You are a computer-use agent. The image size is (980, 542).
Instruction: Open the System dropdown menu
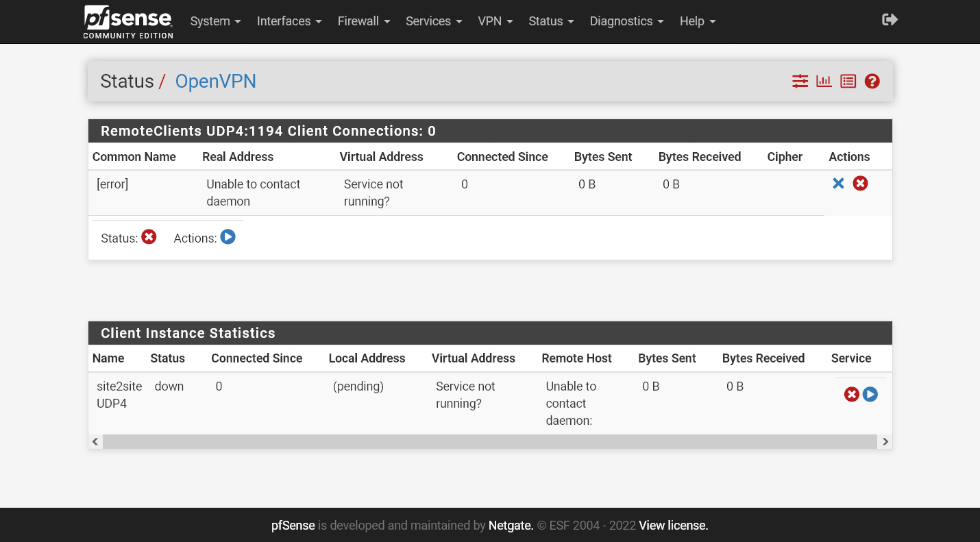(x=215, y=21)
